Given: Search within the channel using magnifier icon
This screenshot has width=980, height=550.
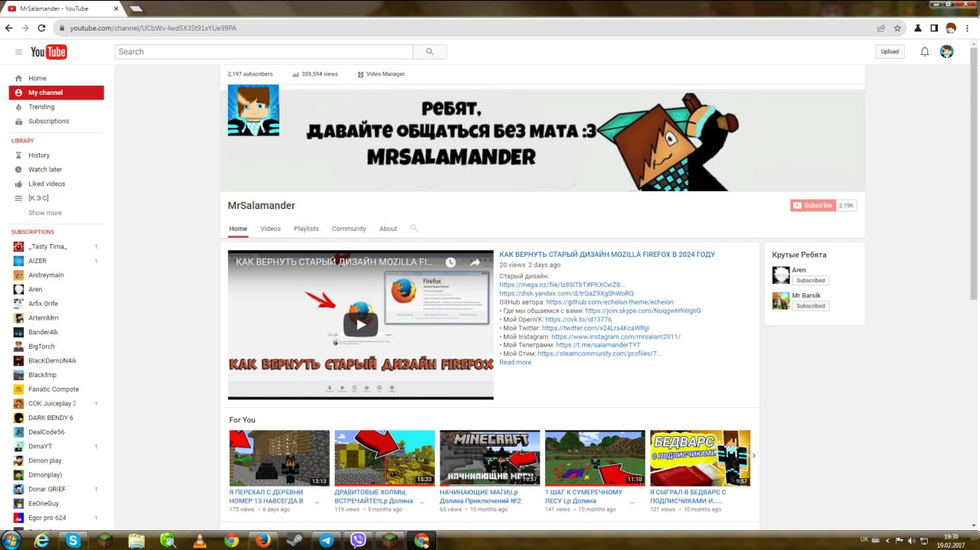Looking at the screenshot, I should pyautogui.click(x=414, y=228).
